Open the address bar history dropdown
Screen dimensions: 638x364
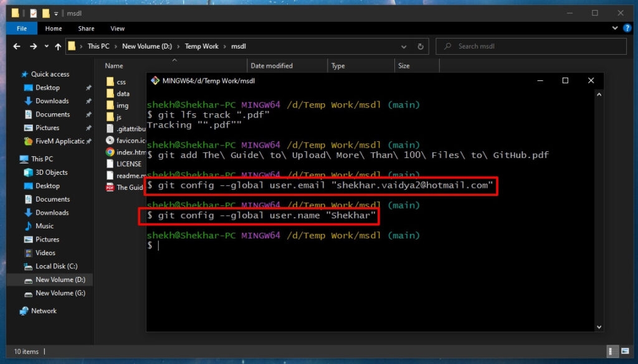point(404,46)
